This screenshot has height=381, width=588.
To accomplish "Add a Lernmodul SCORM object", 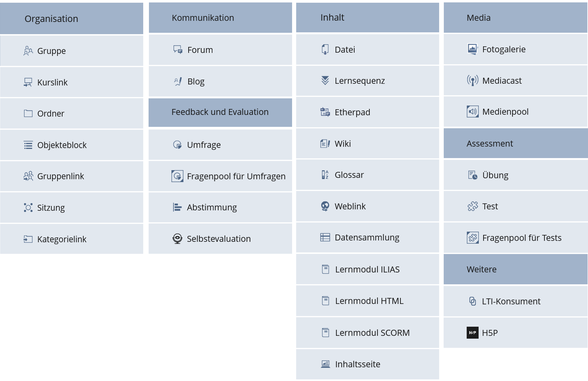I will point(372,333).
